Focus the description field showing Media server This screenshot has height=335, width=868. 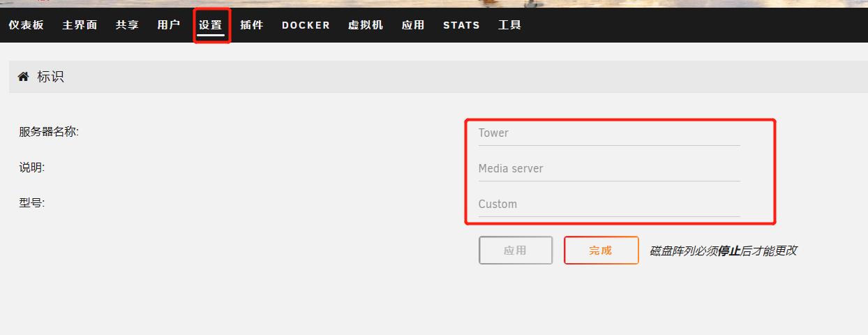click(x=608, y=168)
